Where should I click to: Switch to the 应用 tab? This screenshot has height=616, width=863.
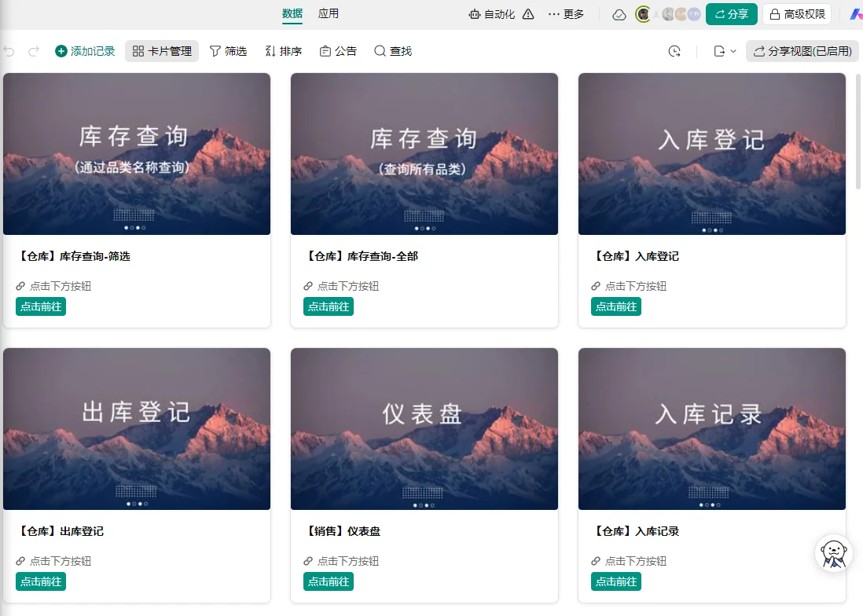pos(329,14)
